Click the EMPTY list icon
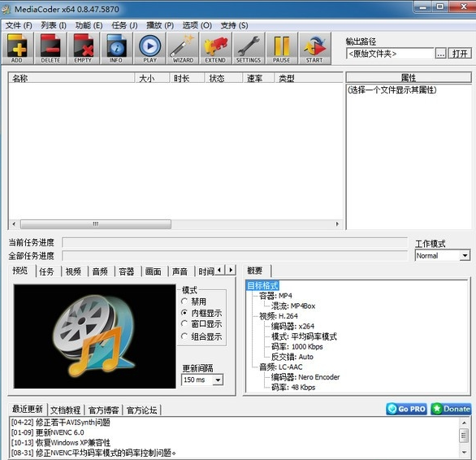This screenshot has height=460, width=476. (83, 48)
